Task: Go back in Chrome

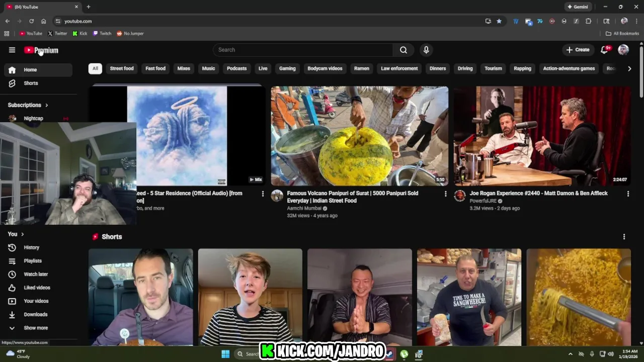Action: pyautogui.click(x=7, y=21)
